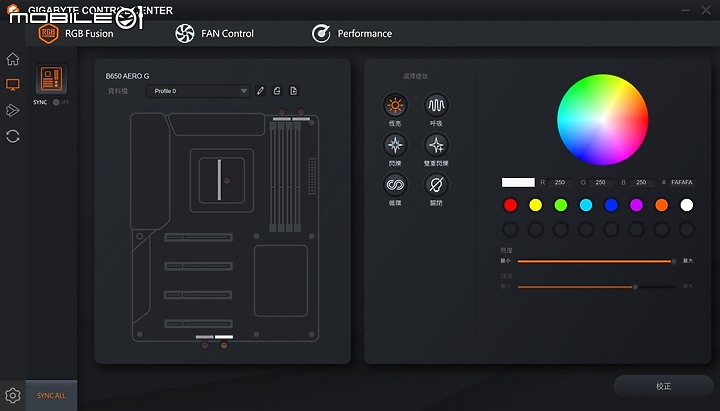720x411 pixels.
Task: Go to the Home sidebar icon
Action: tap(13, 59)
